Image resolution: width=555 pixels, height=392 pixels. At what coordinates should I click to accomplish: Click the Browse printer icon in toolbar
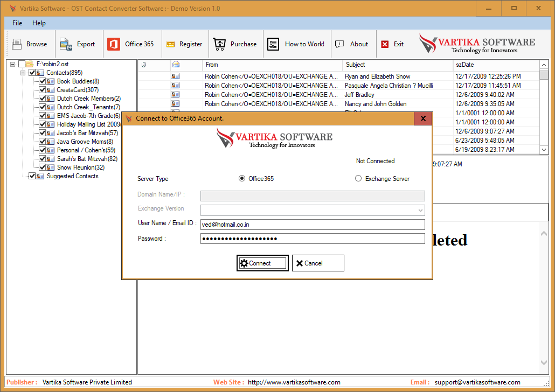click(x=17, y=44)
